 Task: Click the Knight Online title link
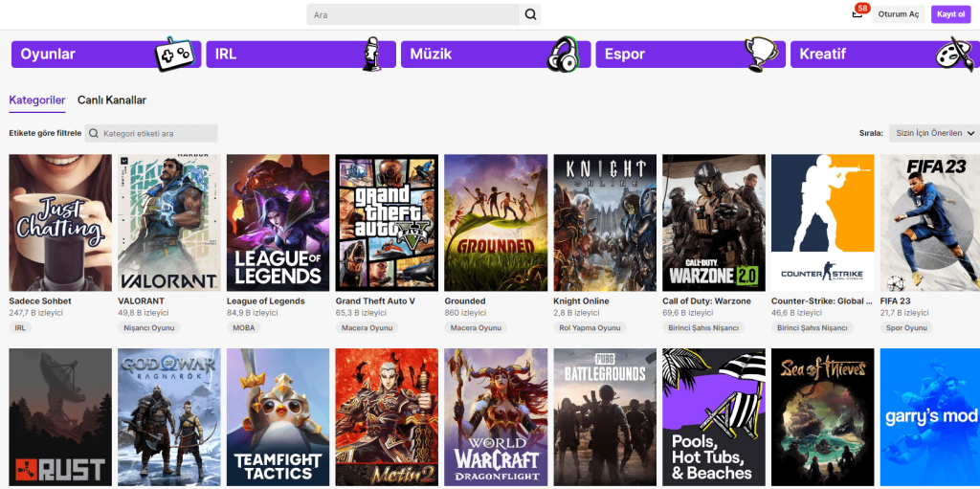[581, 301]
